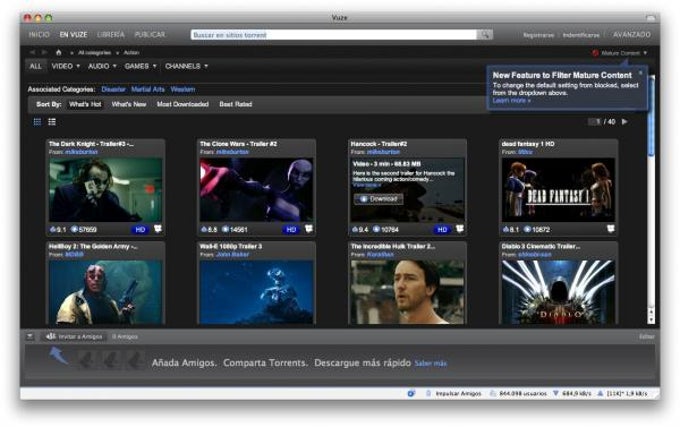
Task: Open the Martial Arts category link
Action: click(148, 89)
